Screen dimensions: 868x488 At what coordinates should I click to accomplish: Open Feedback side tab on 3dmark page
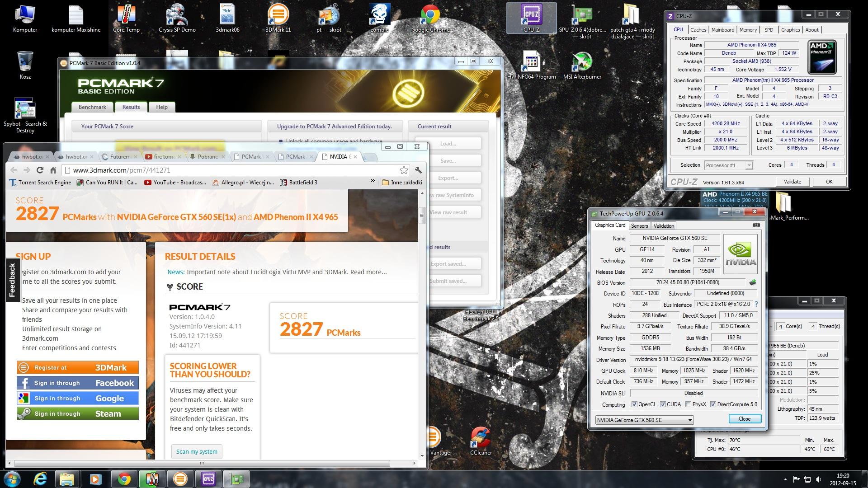click(12, 280)
